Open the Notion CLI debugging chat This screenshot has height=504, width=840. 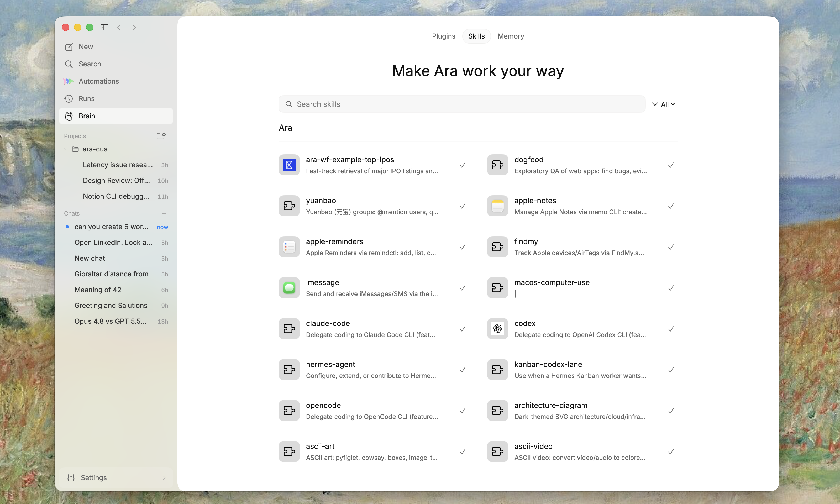click(116, 196)
